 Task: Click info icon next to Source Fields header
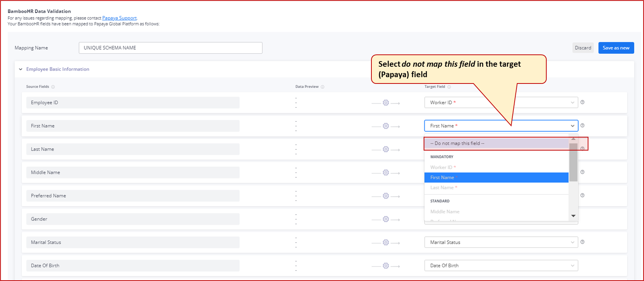53,87
